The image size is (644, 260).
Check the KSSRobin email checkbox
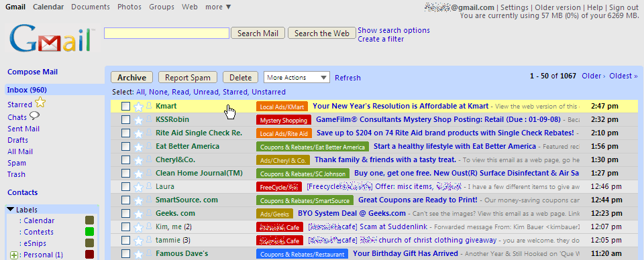[125, 120]
